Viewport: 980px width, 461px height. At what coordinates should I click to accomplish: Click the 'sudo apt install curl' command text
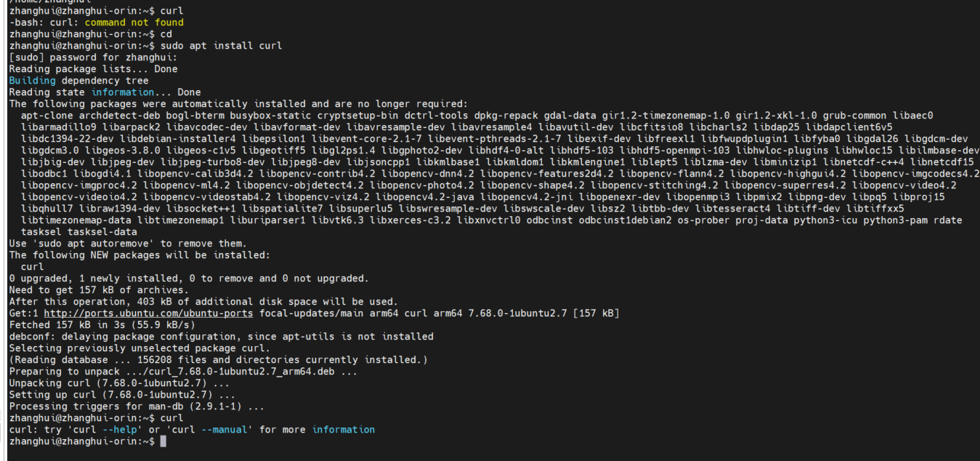221,46
